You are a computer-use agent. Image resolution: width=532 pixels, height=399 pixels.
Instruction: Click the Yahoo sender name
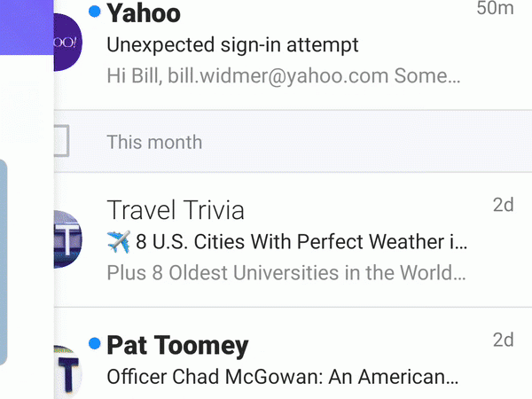[x=144, y=13]
